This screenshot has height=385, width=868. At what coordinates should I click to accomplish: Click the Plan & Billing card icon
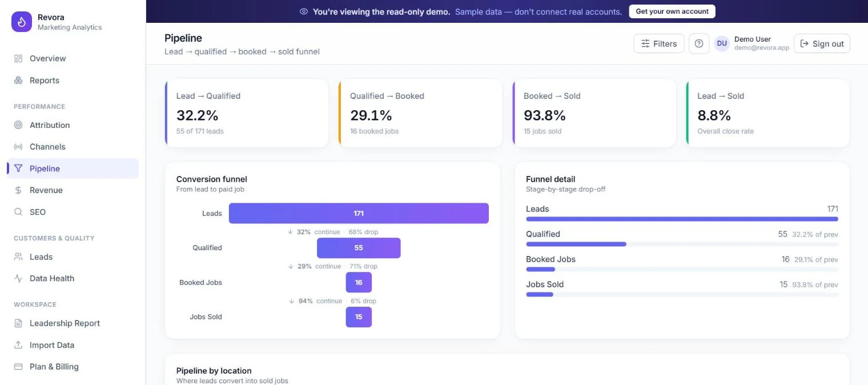click(x=18, y=367)
